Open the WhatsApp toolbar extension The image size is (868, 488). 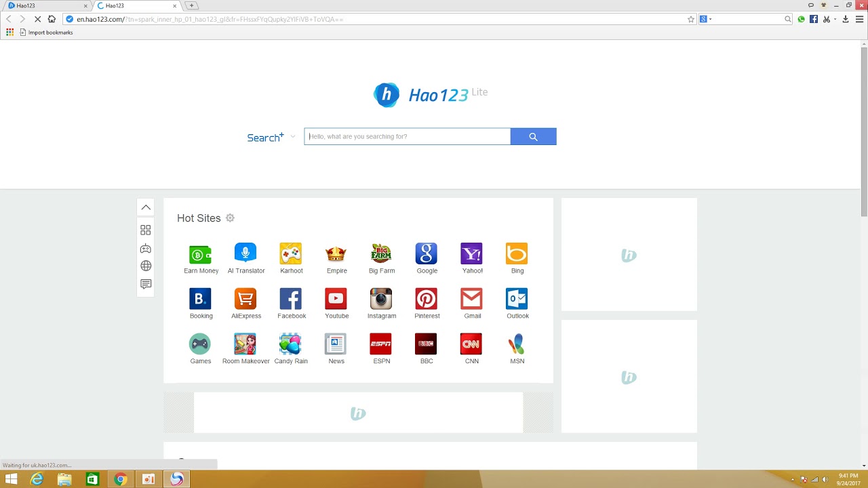coord(802,19)
